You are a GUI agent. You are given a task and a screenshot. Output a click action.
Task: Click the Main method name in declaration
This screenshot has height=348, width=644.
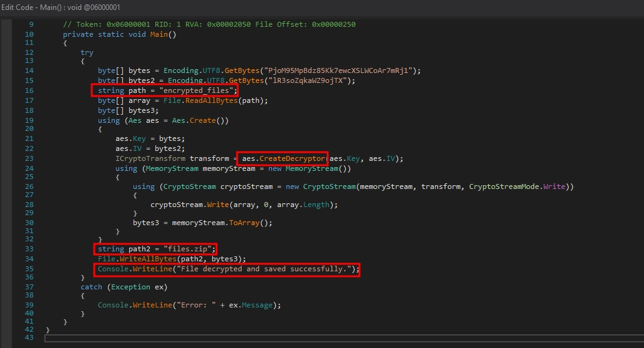click(161, 34)
